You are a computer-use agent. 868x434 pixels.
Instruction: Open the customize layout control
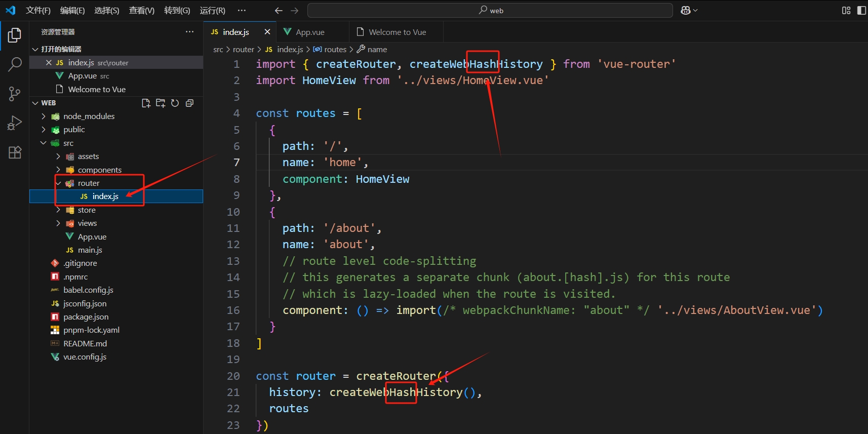click(846, 11)
